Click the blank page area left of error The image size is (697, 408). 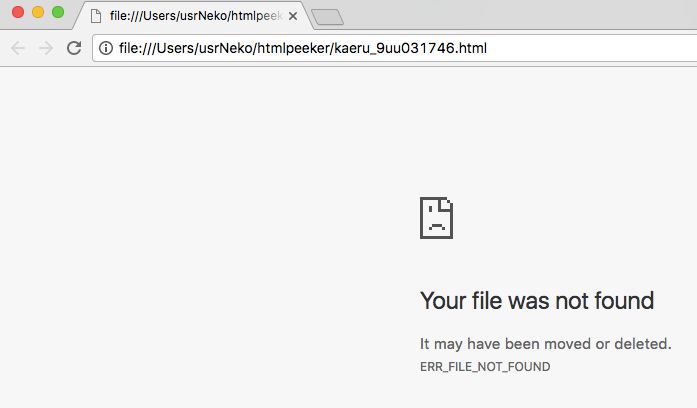tap(200, 236)
